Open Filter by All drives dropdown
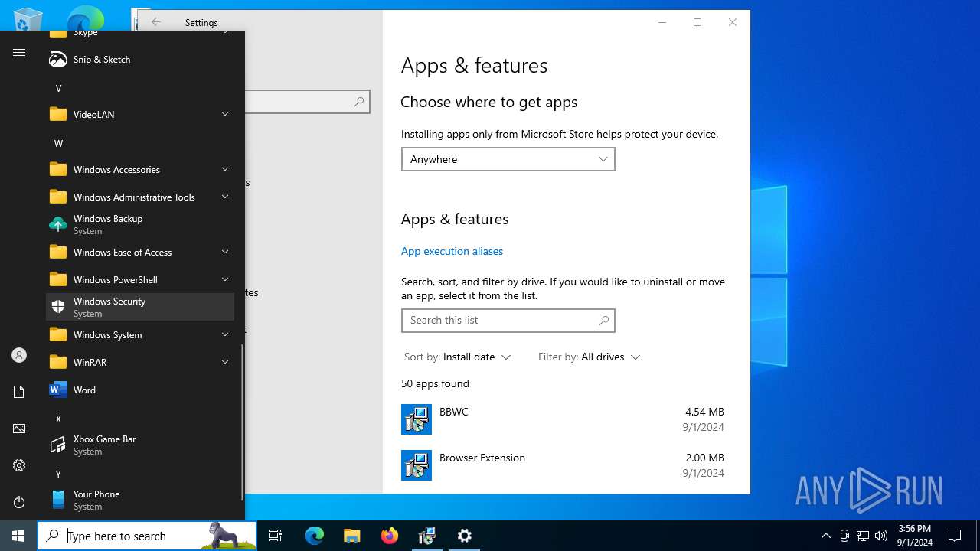980x551 pixels. tap(589, 357)
